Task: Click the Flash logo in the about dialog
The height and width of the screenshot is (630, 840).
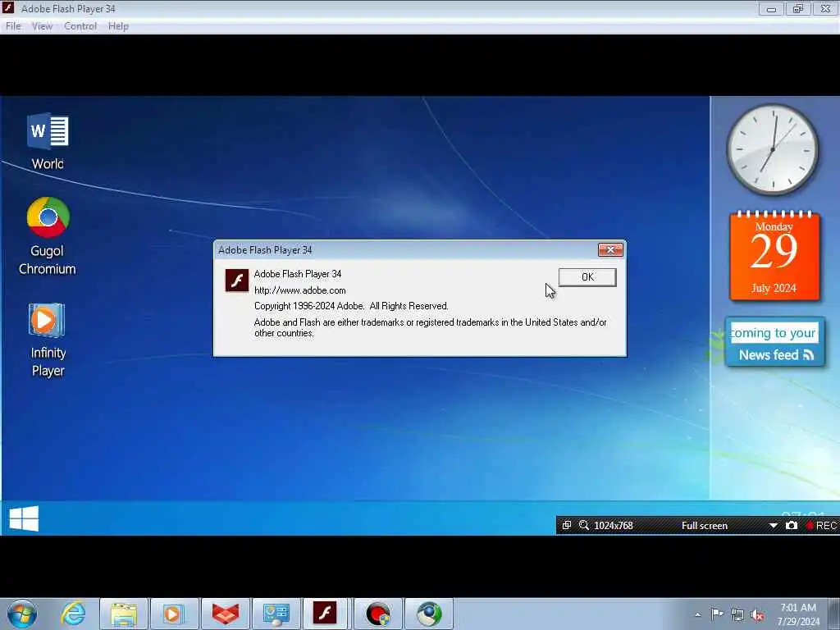Action: [x=237, y=281]
